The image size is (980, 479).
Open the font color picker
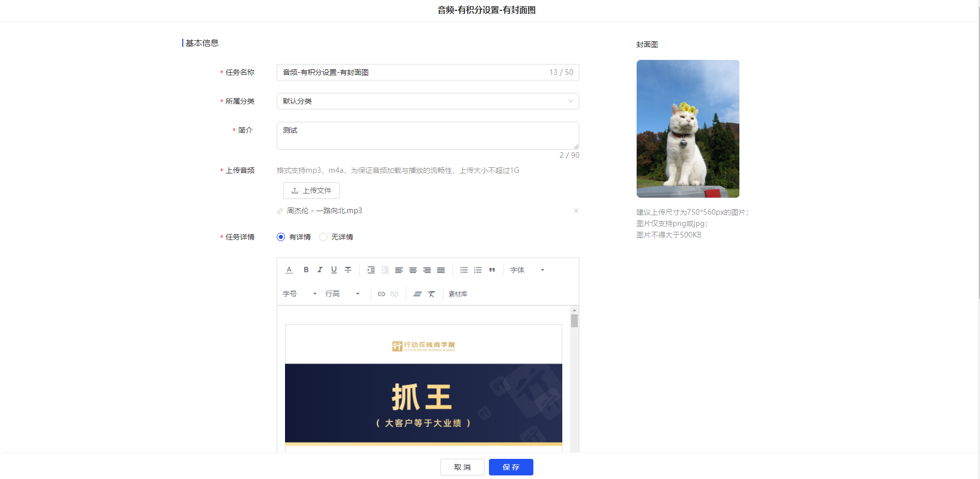[x=289, y=270]
